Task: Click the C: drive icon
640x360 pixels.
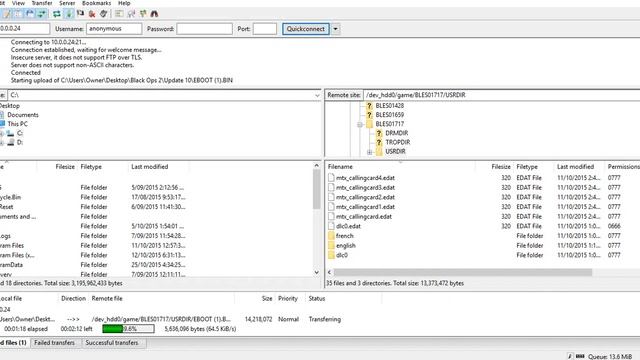Action: [10, 133]
